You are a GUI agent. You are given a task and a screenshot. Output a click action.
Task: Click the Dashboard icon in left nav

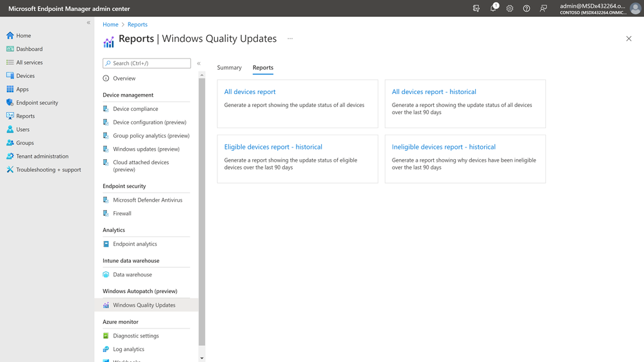(10, 49)
